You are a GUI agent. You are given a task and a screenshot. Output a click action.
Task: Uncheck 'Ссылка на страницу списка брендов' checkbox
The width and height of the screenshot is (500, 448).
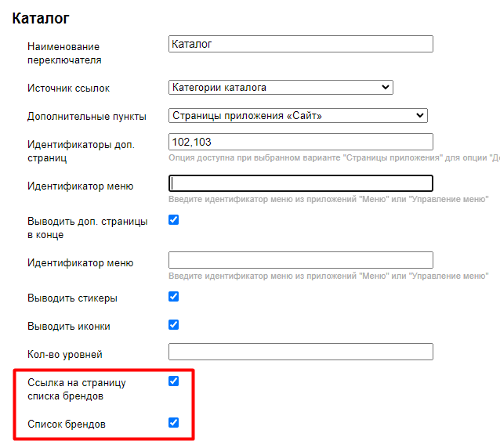tap(174, 381)
